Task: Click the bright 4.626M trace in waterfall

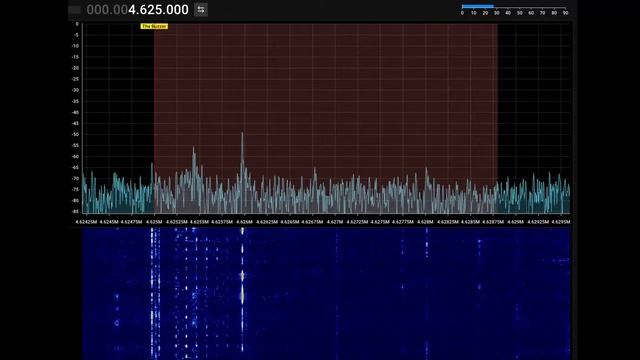Action: point(242,290)
